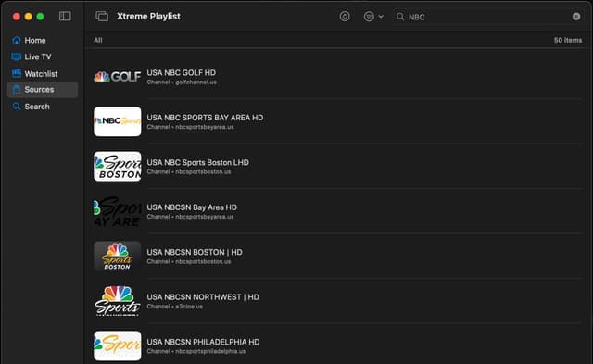
Task: Click the sidebar Search magnifier icon
Action: pos(17,107)
